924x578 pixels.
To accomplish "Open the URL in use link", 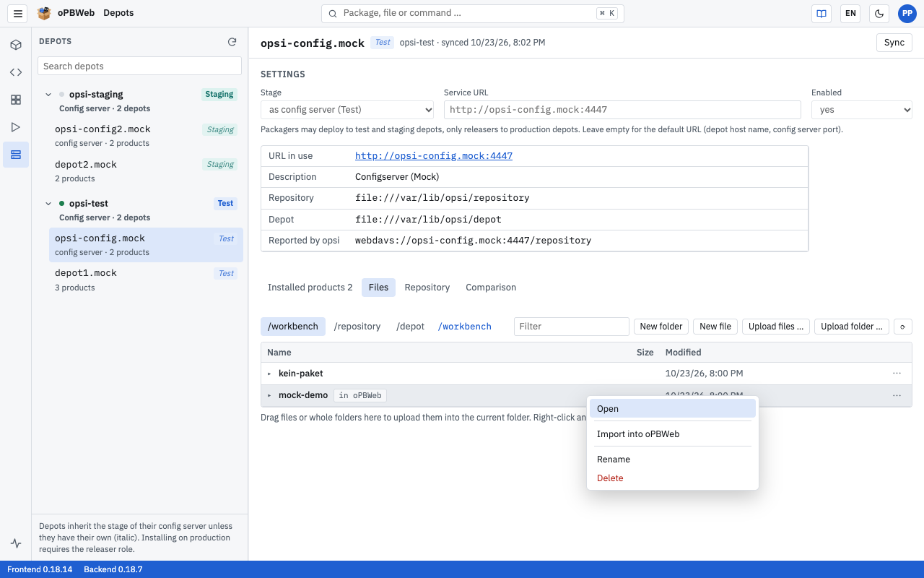I will [434, 156].
